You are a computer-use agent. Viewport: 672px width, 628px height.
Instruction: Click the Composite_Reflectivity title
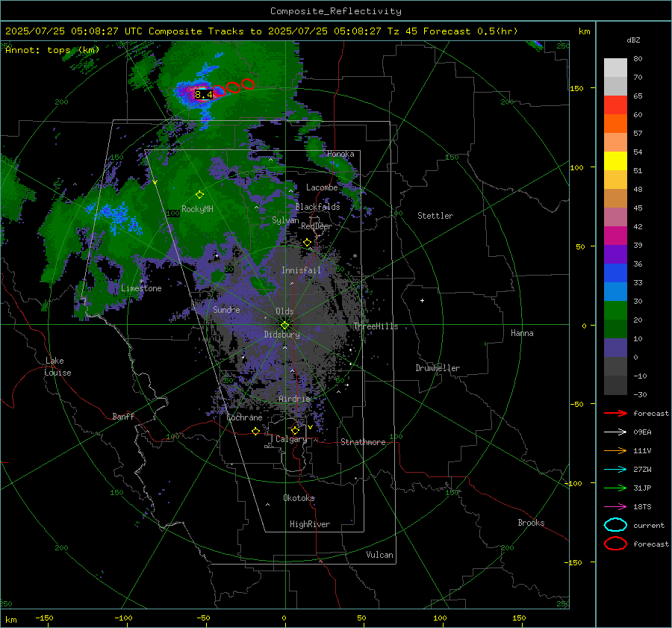pos(336,11)
